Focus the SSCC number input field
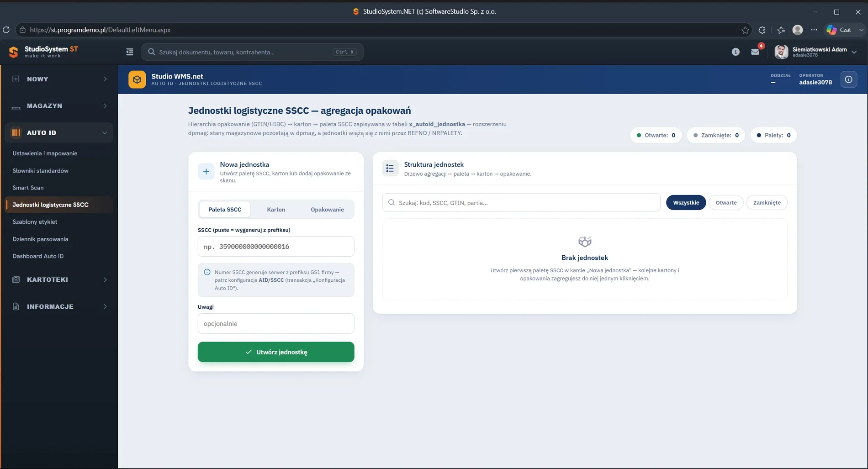 coord(276,247)
